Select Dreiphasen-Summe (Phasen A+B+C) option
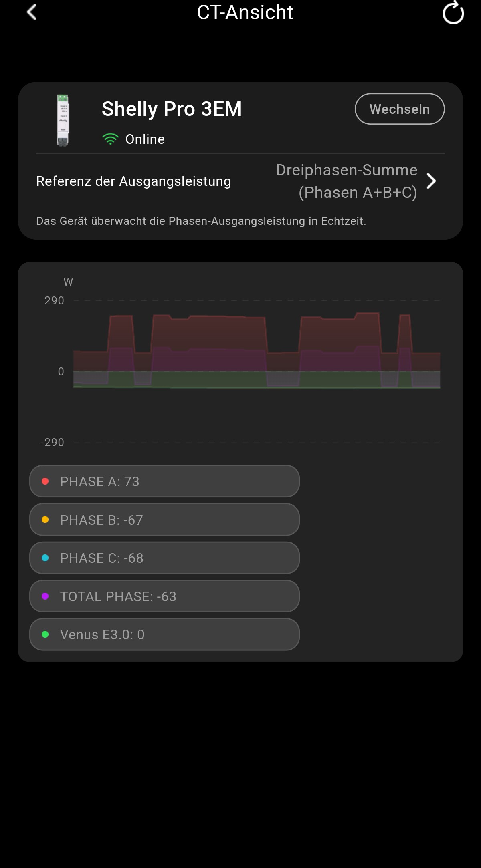The width and height of the screenshot is (481, 868). 347,181
